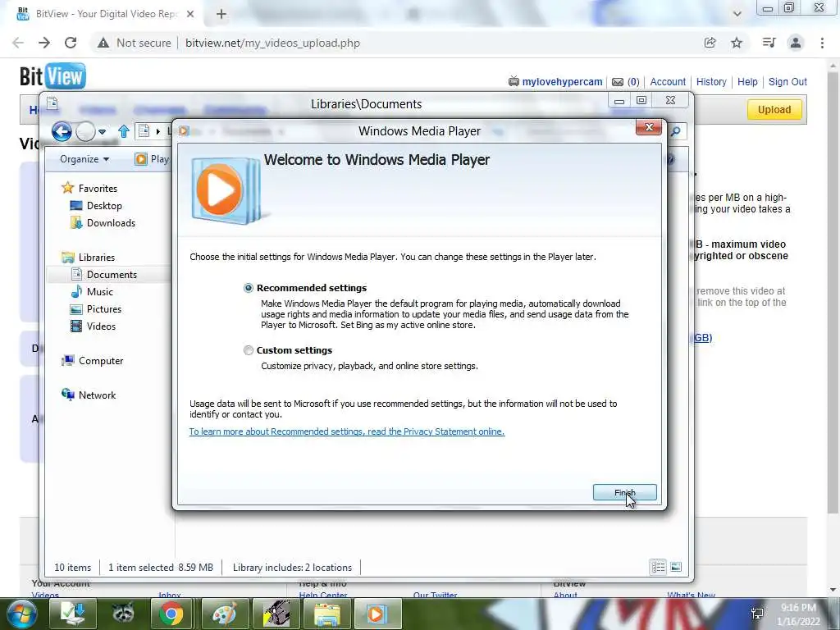Viewport: 840px width, 630px height.
Task: Open the Chrome profile avatar
Action: pos(796,43)
